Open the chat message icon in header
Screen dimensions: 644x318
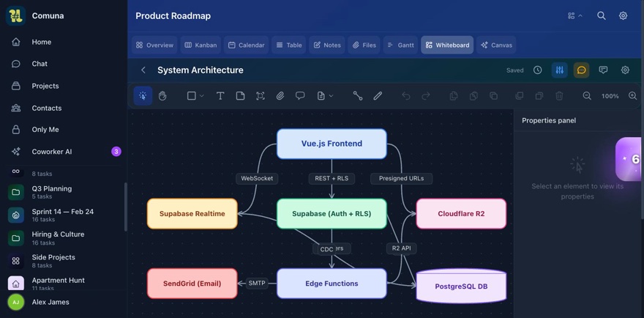603,70
